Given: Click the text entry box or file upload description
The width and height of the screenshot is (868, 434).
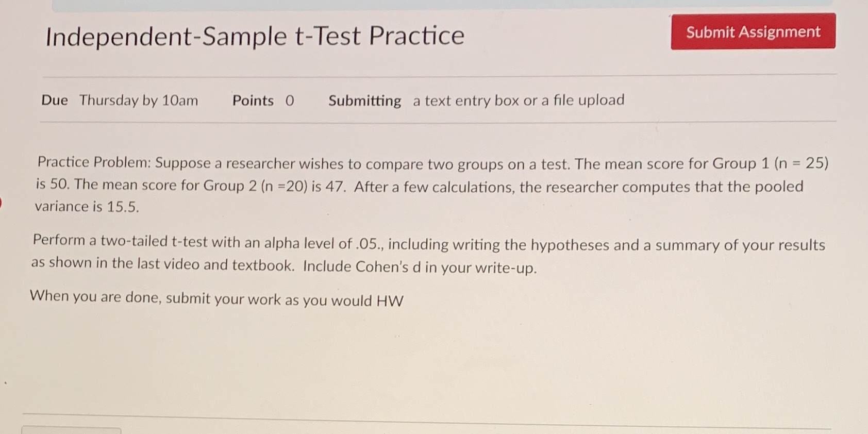Looking at the screenshot, I should (518, 100).
